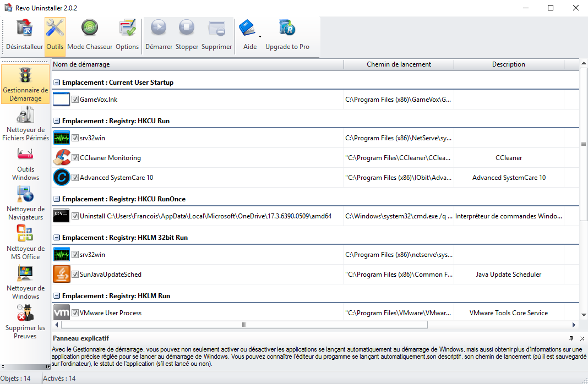
Task: Collapse the Current User Startup group
Action: pyautogui.click(x=57, y=83)
